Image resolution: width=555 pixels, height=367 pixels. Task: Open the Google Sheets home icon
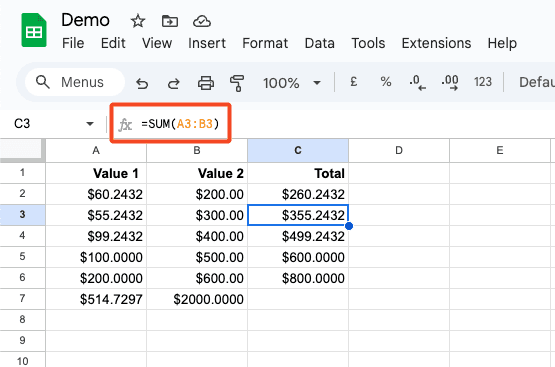pyautogui.click(x=34, y=30)
